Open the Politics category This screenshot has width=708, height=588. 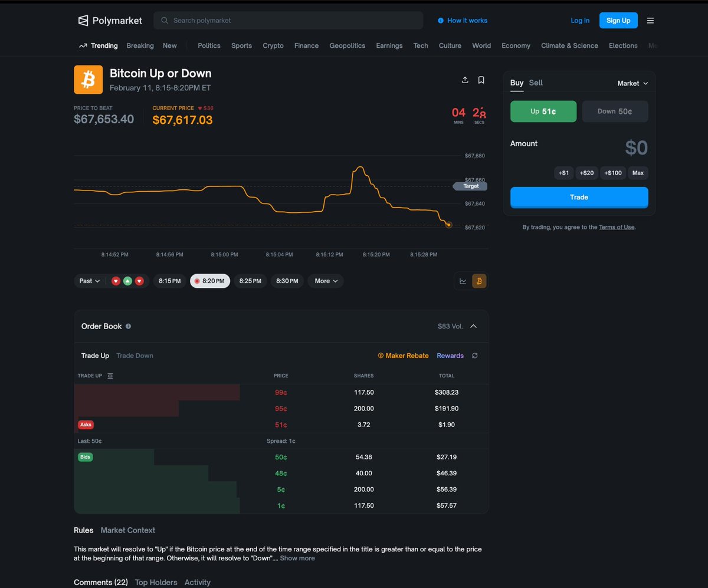209,45
